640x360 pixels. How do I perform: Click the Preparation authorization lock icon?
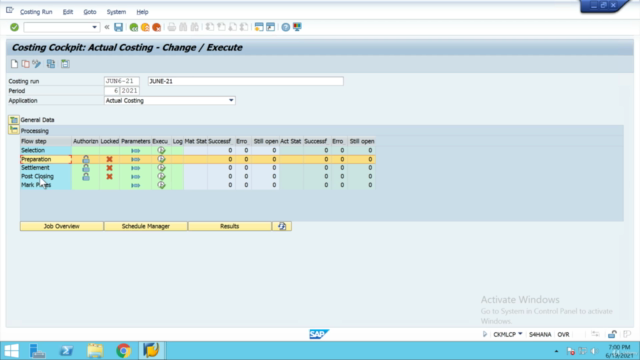coord(86,159)
